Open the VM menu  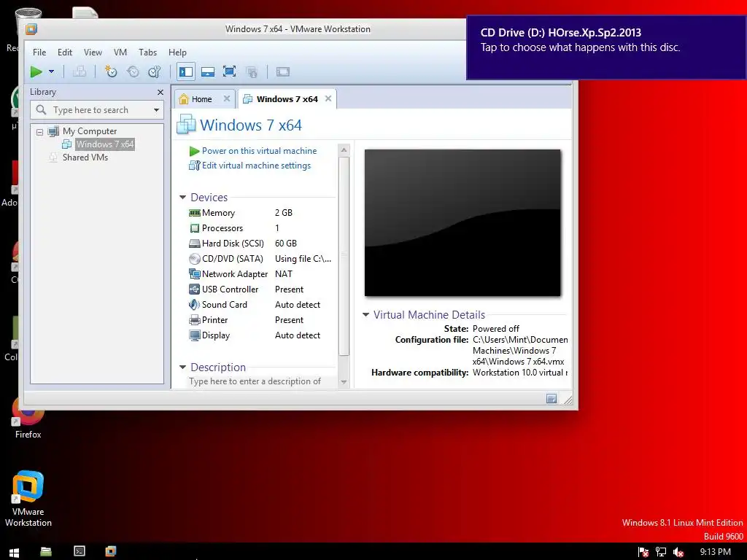point(120,52)
